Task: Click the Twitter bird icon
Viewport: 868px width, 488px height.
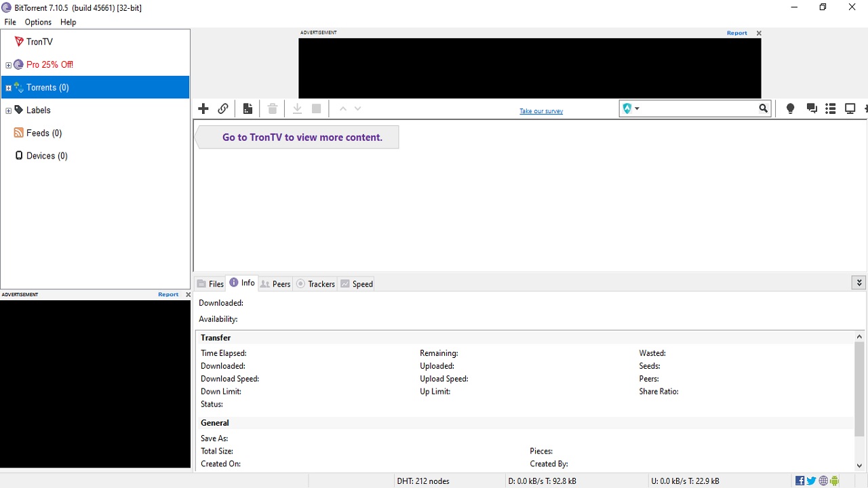Action: (x=811, y=480)
